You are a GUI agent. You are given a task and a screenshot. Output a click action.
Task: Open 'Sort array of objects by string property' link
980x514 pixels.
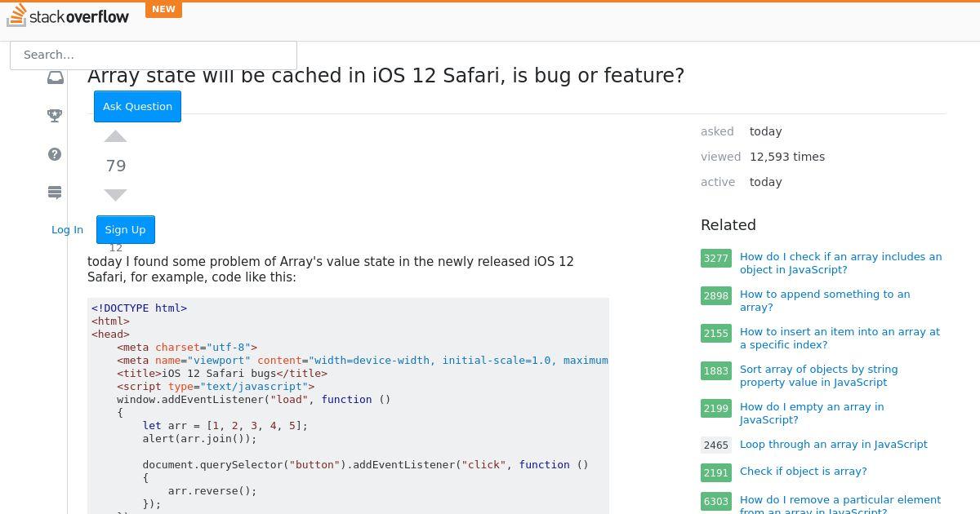(818, 375)
